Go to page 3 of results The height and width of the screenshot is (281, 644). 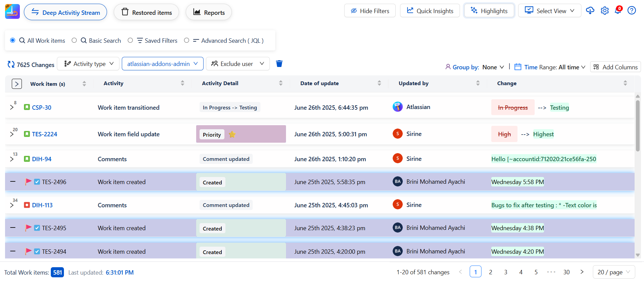(x=505, y=272)
